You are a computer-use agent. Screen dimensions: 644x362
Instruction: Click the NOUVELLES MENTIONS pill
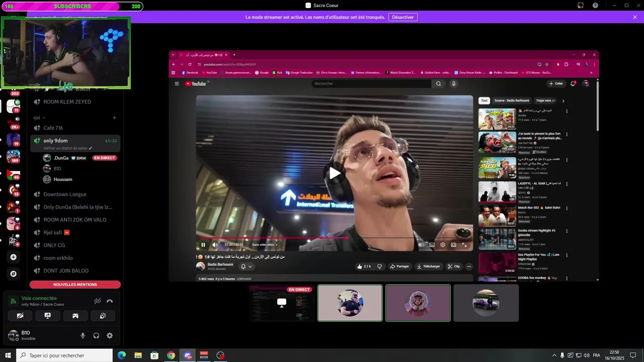point(75,285)
